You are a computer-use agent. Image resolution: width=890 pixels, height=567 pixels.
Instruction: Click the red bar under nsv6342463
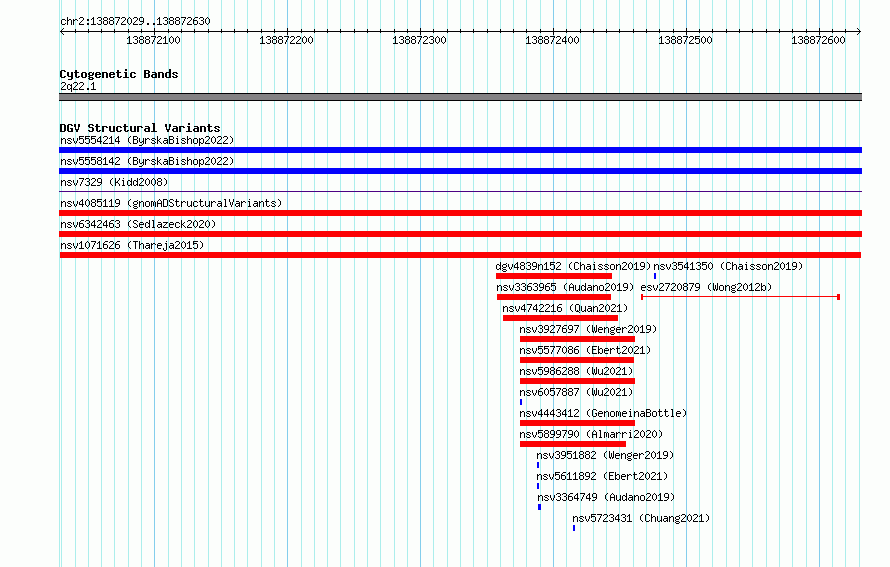(x=460, y=234)
